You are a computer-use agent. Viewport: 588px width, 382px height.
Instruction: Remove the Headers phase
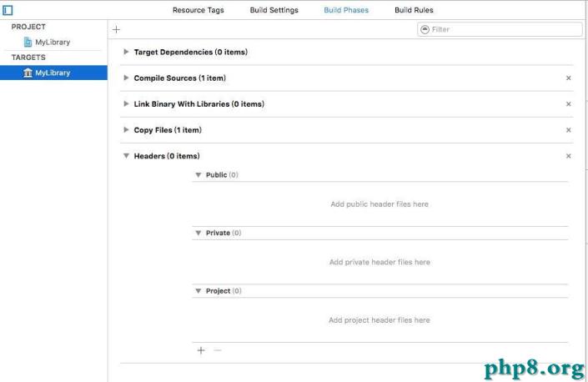click(569, 156)
